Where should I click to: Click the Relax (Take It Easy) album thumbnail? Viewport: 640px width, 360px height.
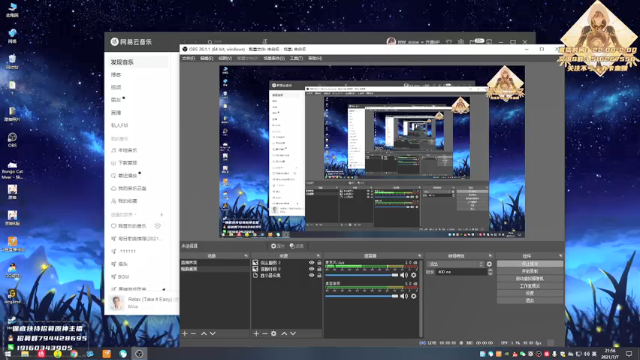(x=117, y=302)
